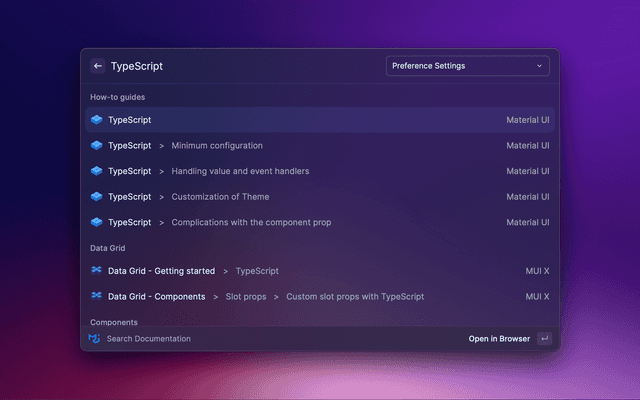The width and height of the screenshot is (640, 400).
Task: Click the MUI X icon on Components row
Action: coord(96,297)
